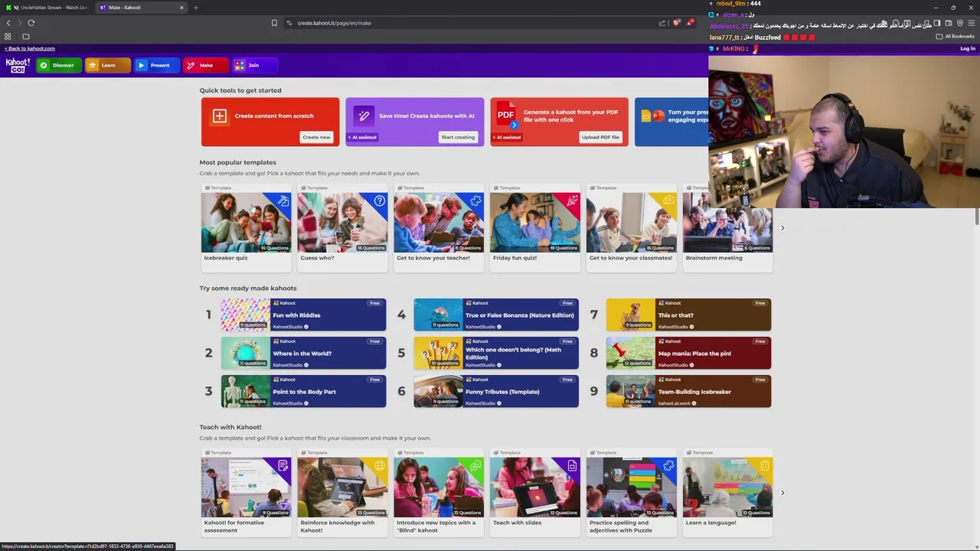Image resolution: width=980 pixels, height=551 pixels.
Task: Open the Discover compass icon in Kahoot nav
Action: (x=44, y=65)
